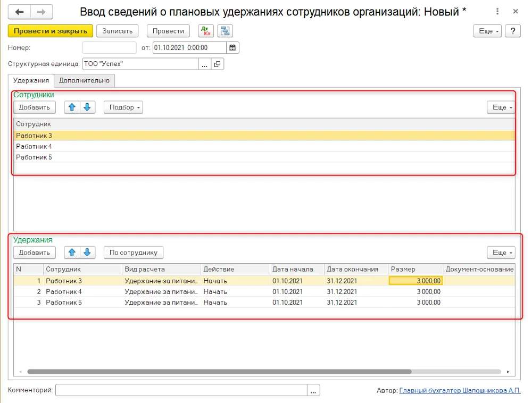Viewport: 532px width, 403px height.
Task: Click the Комментарий input field
Action: point(181,390)
